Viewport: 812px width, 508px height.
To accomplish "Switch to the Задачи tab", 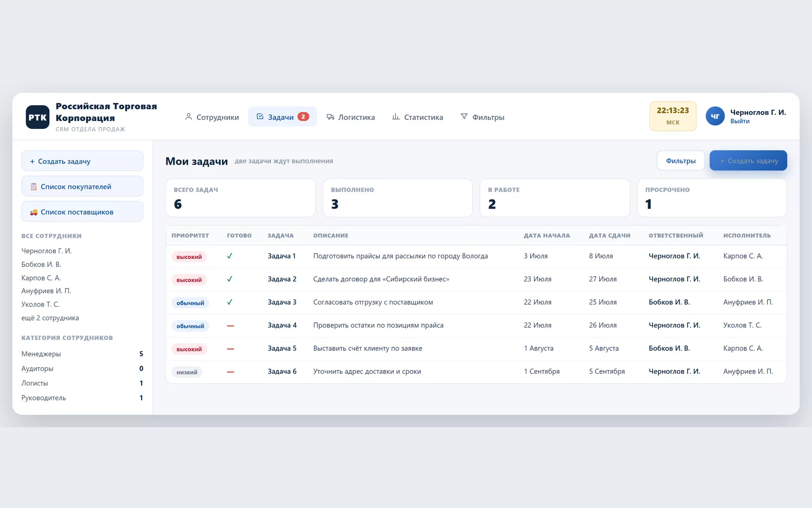I will pos(282,117).
